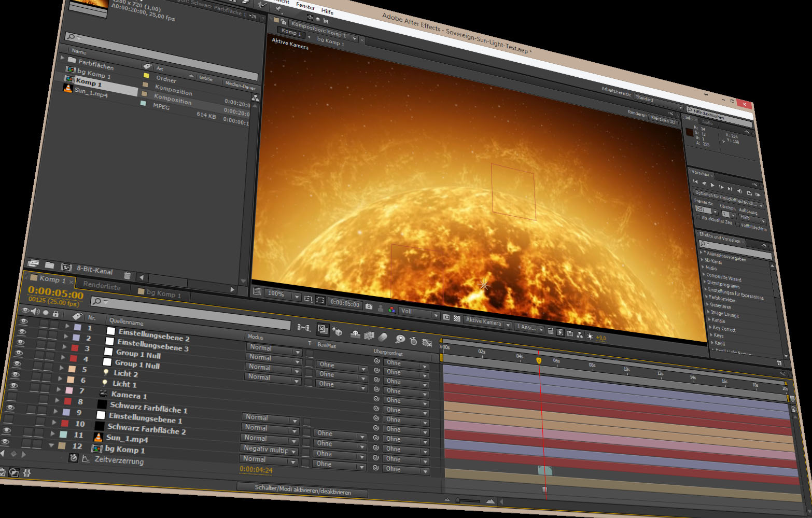This screenshot has width=812, height=518.
Task: Enable motion blur icon in timeline
Action: coord(383,337)
